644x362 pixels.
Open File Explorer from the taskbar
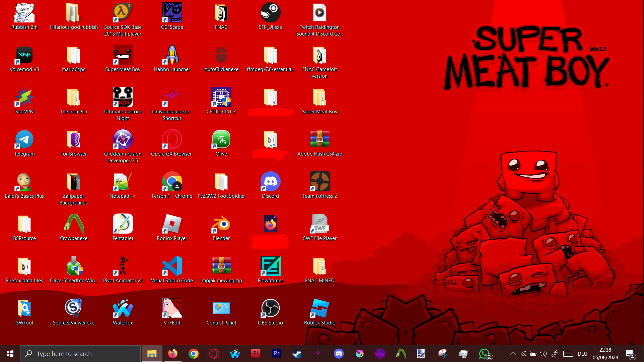152,354
